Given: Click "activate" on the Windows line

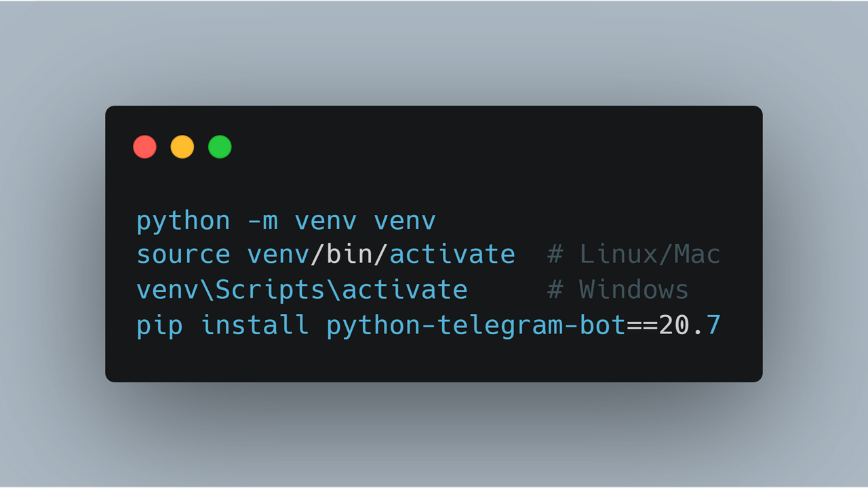Looking at the screenshot, I should pos(404,290).
